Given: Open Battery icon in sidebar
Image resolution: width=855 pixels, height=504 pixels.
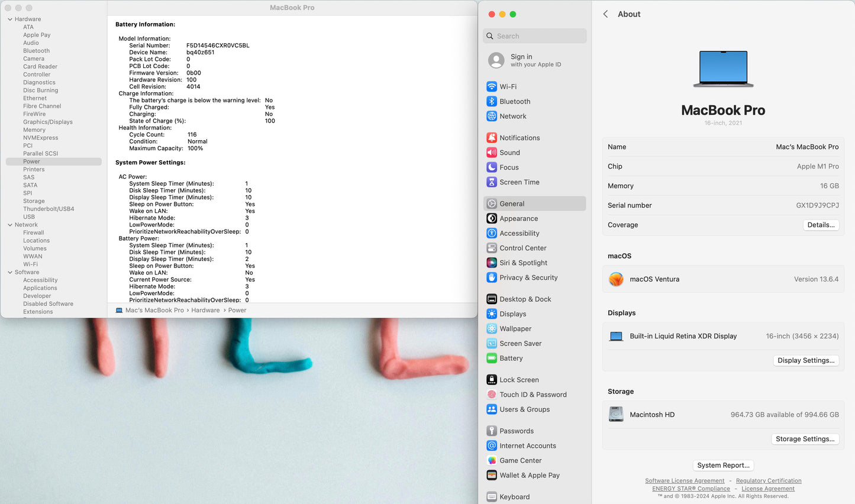Looking at the screenshot, I should pos(492,358).
